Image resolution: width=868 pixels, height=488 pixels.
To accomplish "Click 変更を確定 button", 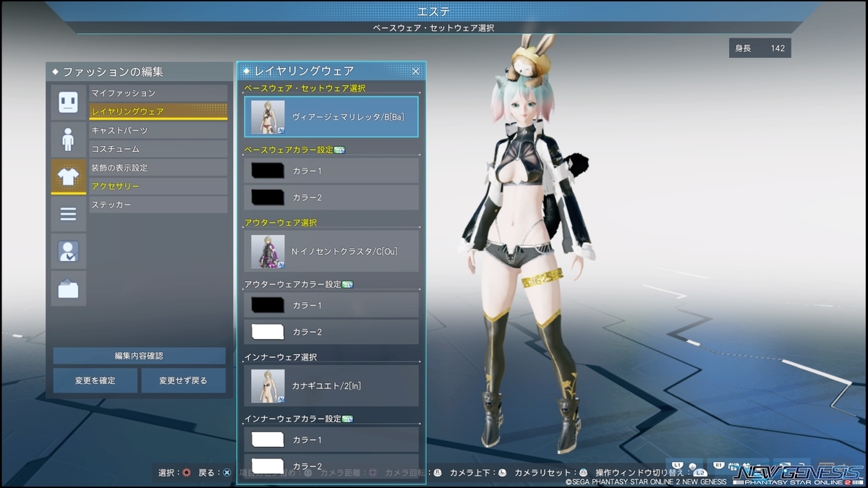I will [95, 380].
